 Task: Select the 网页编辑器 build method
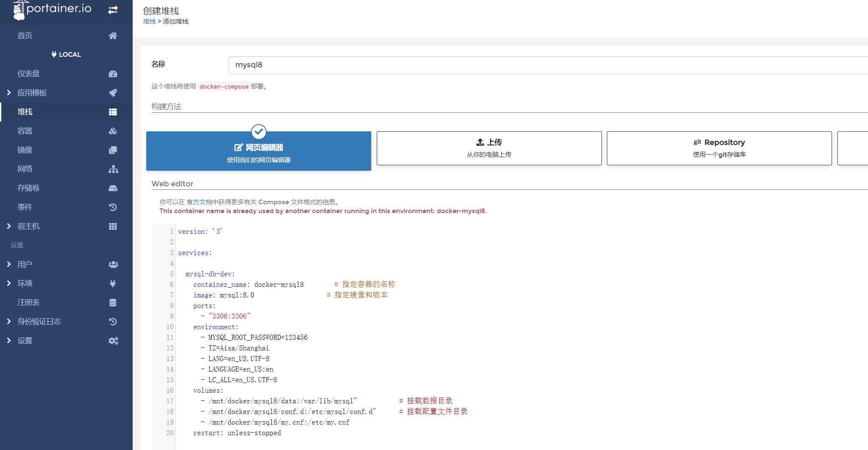pyautogui.click(x=259, y=151)
